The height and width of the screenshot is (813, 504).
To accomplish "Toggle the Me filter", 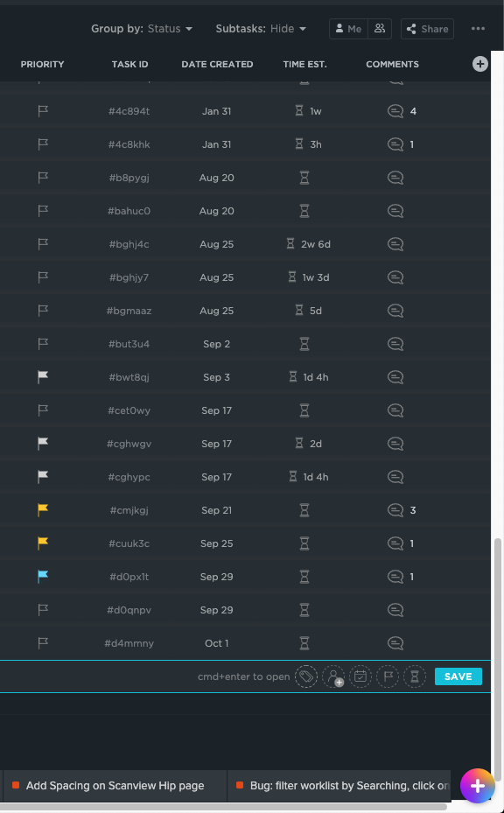I will pos(349,29).
